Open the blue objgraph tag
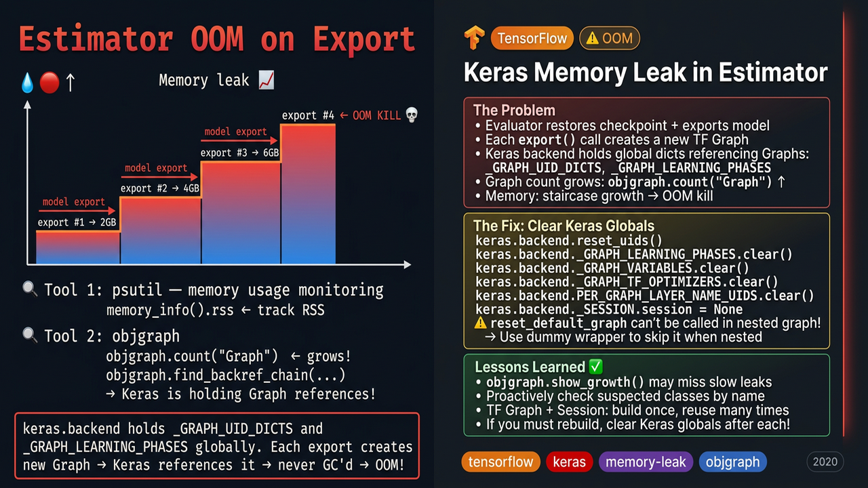 (x=732, y=462)
